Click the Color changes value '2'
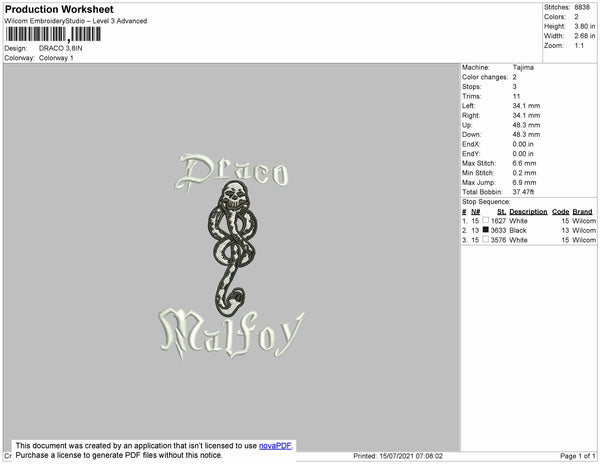Screen dimensions: 600x464 tap(514, 77)
